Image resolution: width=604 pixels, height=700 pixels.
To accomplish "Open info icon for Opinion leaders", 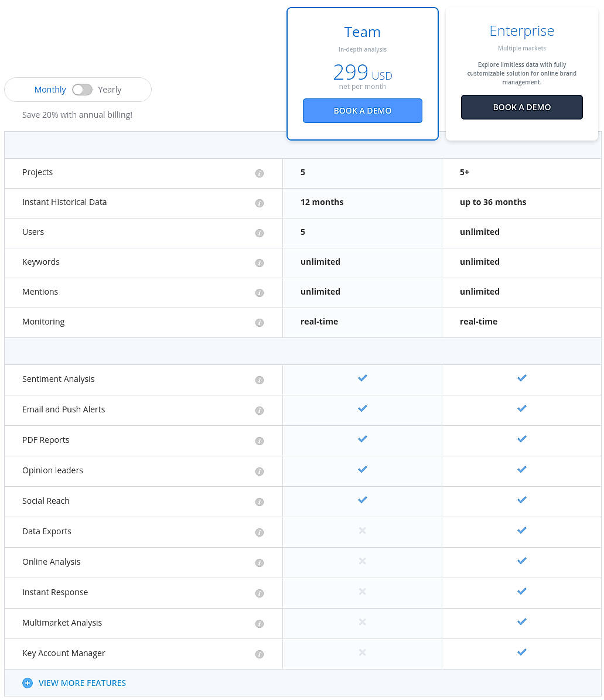I will pyautogui.click(x=260, y=472).
